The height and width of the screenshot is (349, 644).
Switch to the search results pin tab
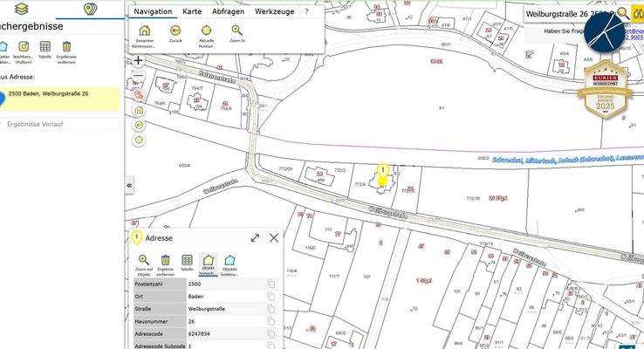pos(89,10)
